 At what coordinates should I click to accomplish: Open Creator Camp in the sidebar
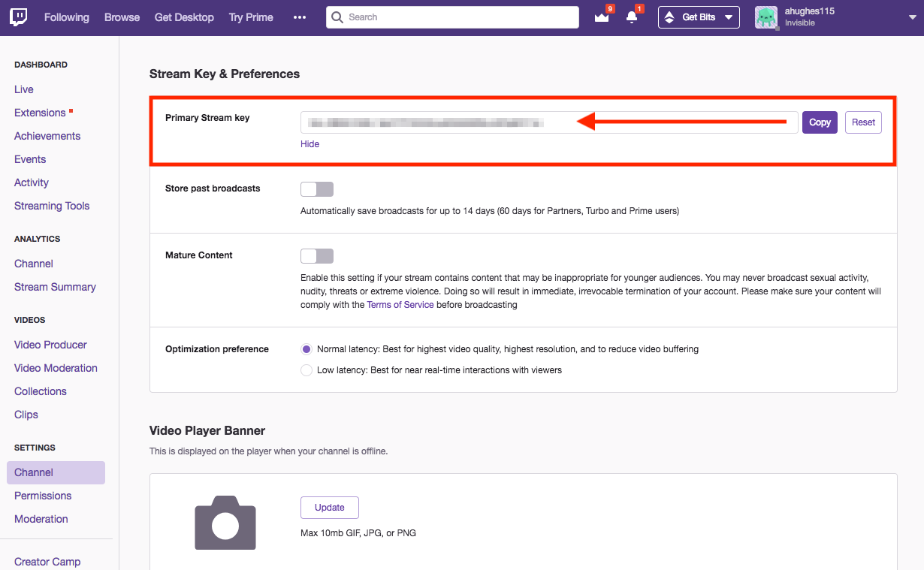pos(47,562)
